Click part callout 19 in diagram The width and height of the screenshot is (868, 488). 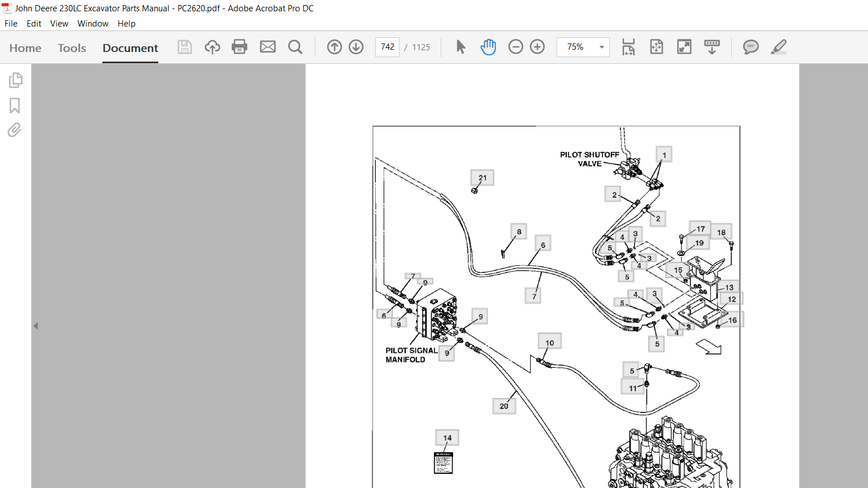(699, 243)
